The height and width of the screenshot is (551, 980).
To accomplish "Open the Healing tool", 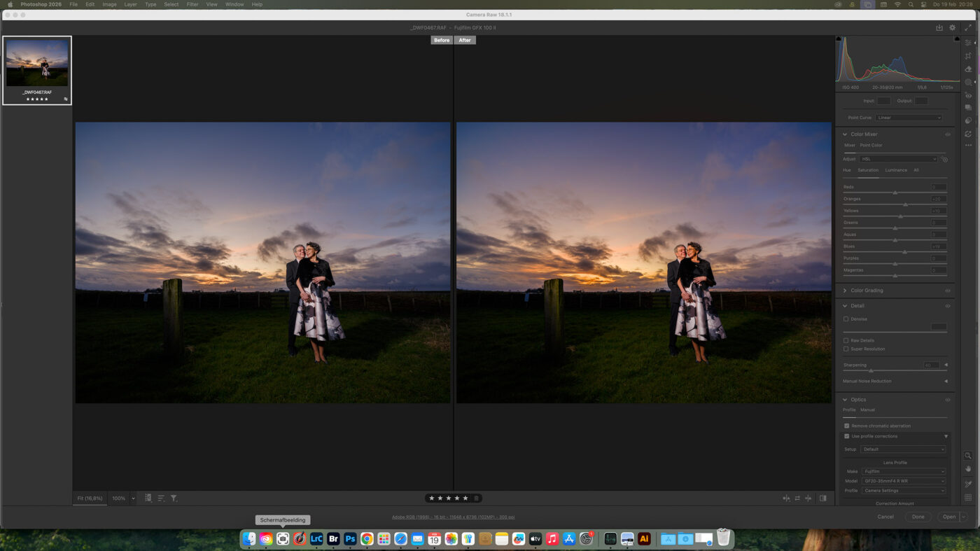I will (x=969, y=67).
